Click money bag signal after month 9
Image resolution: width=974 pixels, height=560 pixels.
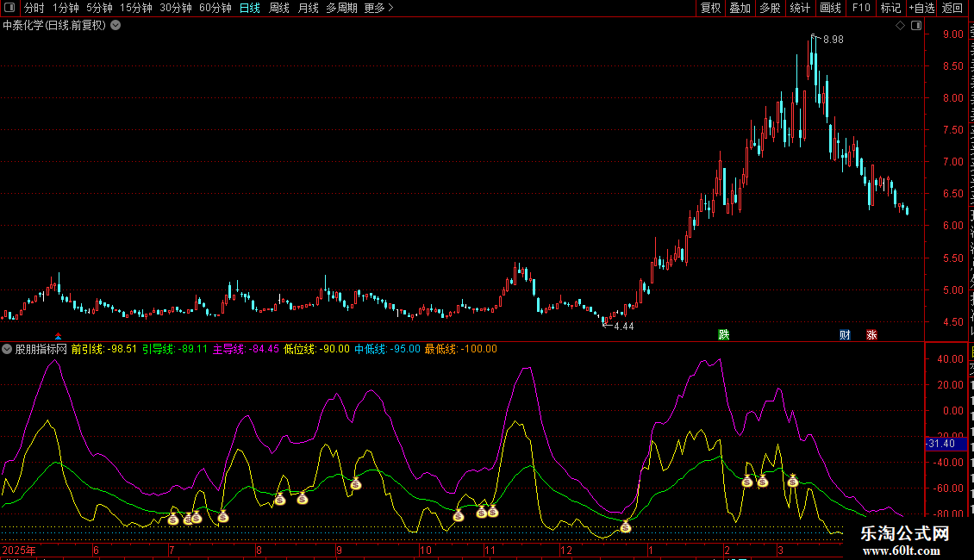(355, 483)
